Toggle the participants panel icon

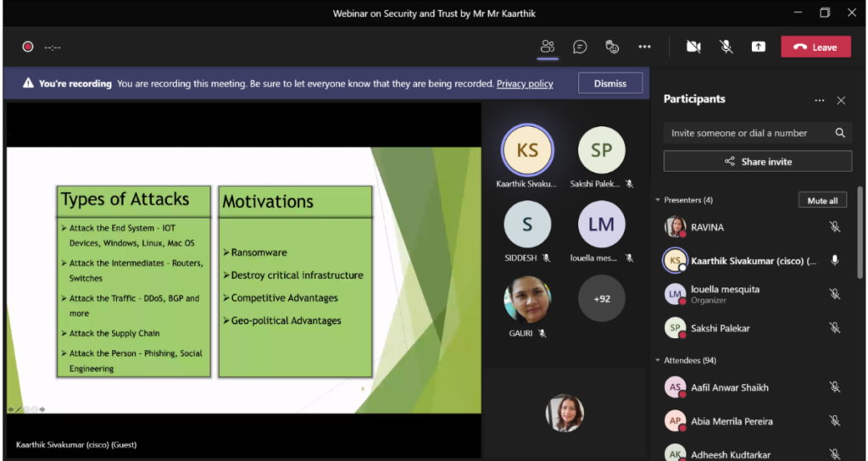click(548, 47)
